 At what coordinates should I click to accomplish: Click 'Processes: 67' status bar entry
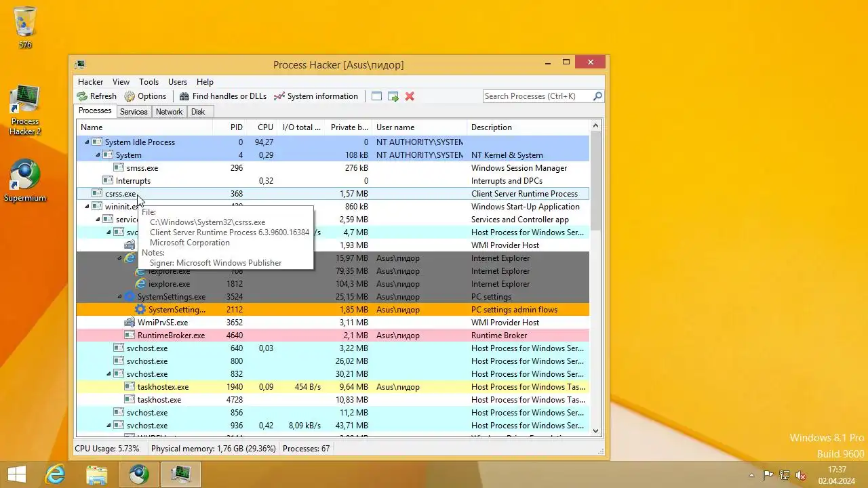306,449
